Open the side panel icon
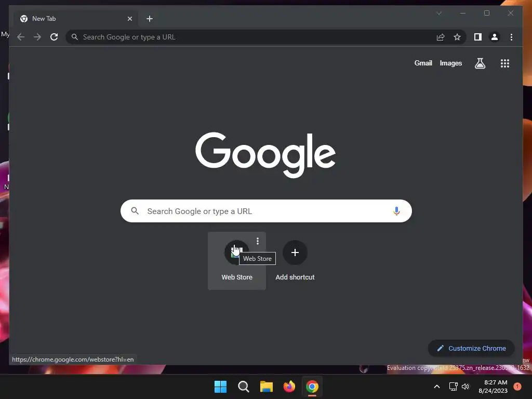The height and width of the screenshot is (399, 532). click(478, 37)
